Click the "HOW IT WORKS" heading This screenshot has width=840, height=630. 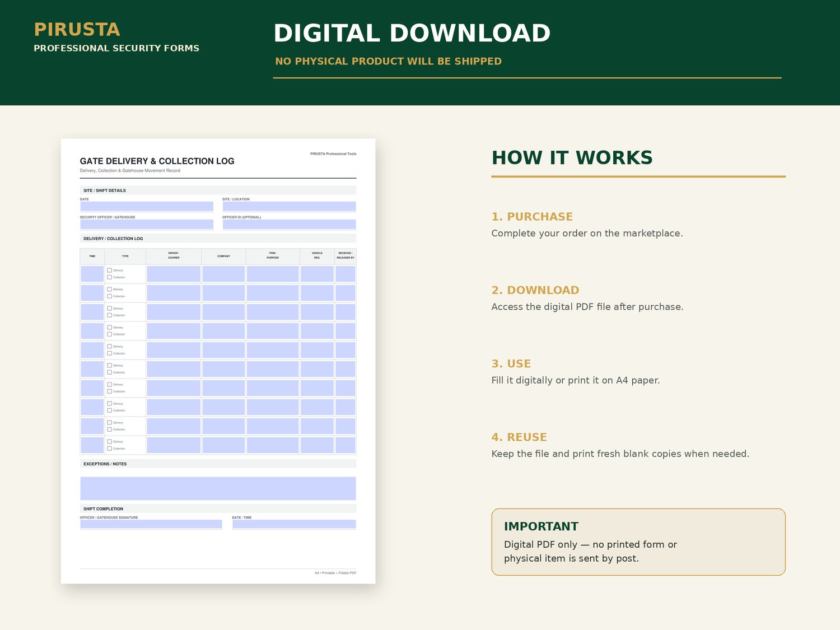point(572,158)
